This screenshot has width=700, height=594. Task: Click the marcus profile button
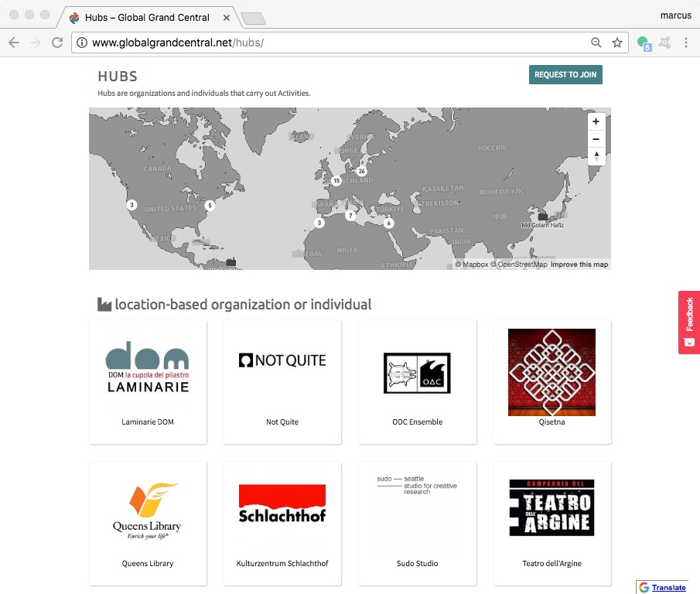pos(675,15)
